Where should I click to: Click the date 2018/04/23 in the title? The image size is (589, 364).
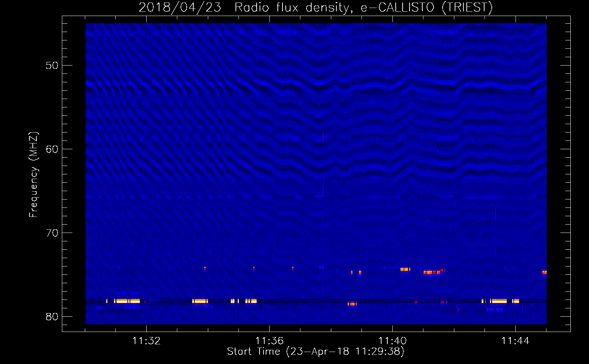pyautogui.click(x=180, y=7)
